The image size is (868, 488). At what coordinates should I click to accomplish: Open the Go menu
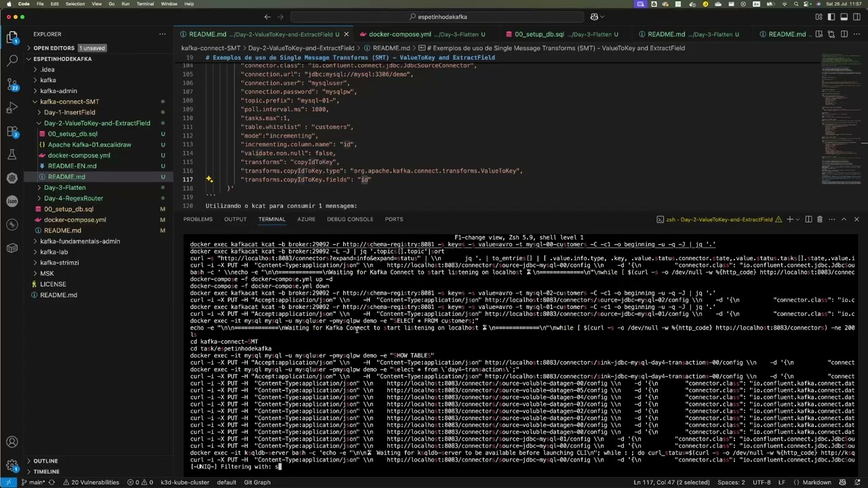(111, 4)
